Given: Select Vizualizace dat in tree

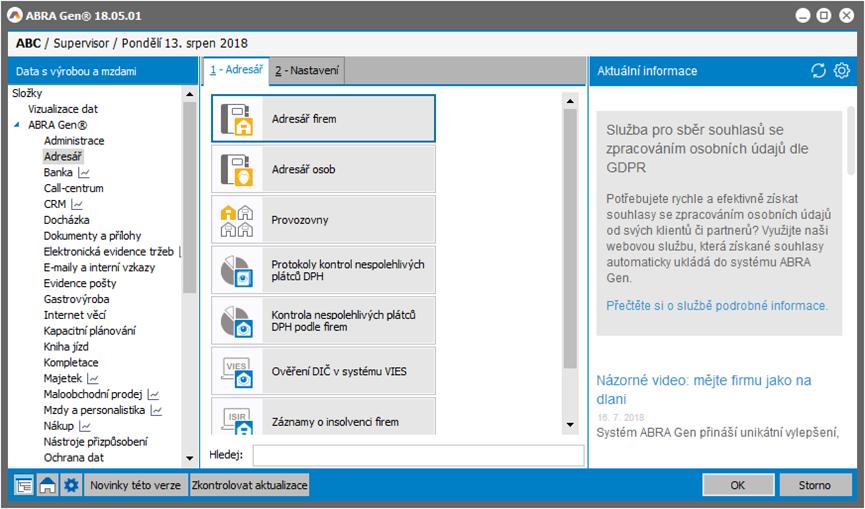Looking at the screenshot, I should (x=63, y=109).
